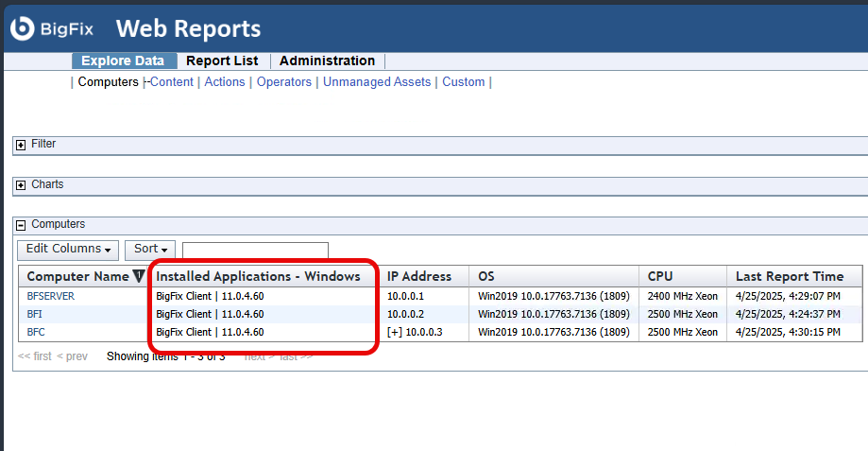
Task: Select the 4/25/2025, 4:30:15 PM report time
Action: click(x=788, y=333)
